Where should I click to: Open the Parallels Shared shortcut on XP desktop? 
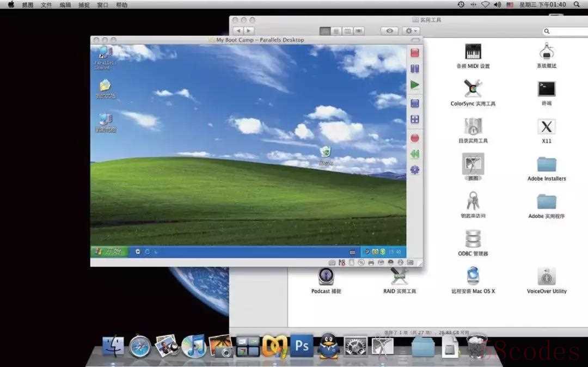(x=105, y=57)
